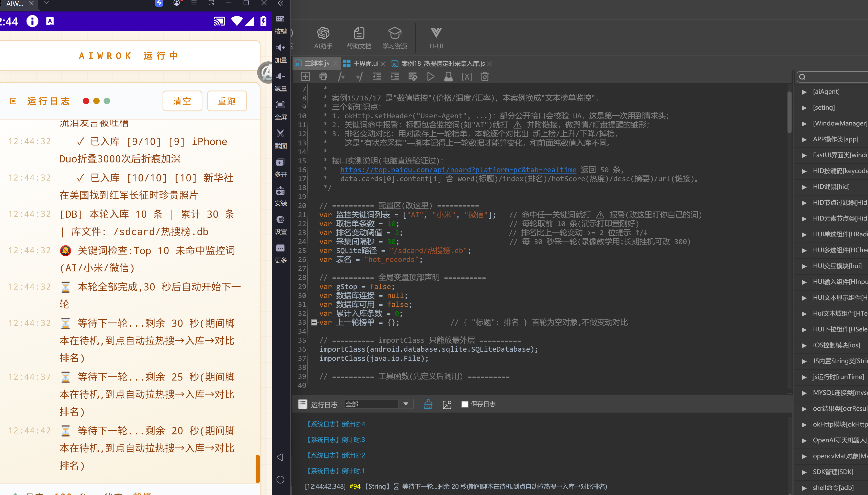Click the delete trash icon in editor toolbar
Viewport: 868px width, 495px height.
tap(485, 76)
